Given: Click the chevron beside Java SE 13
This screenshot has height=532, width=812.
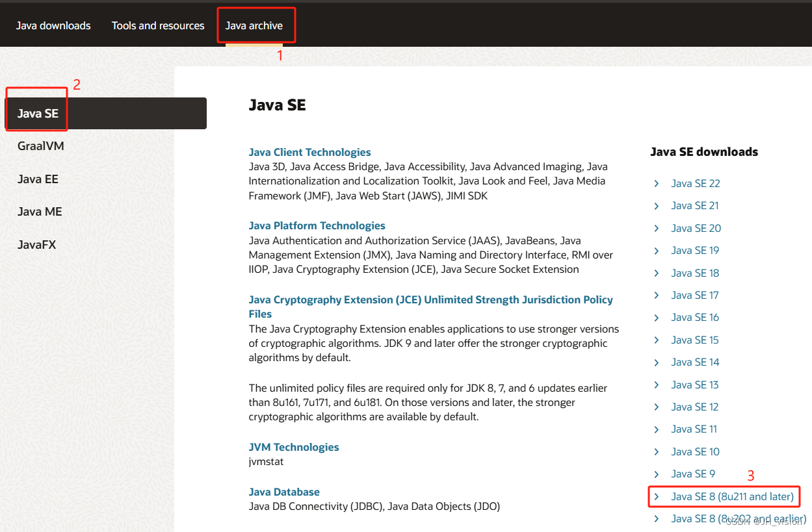Looking at the screenshot, I should (x=657, y=385).
